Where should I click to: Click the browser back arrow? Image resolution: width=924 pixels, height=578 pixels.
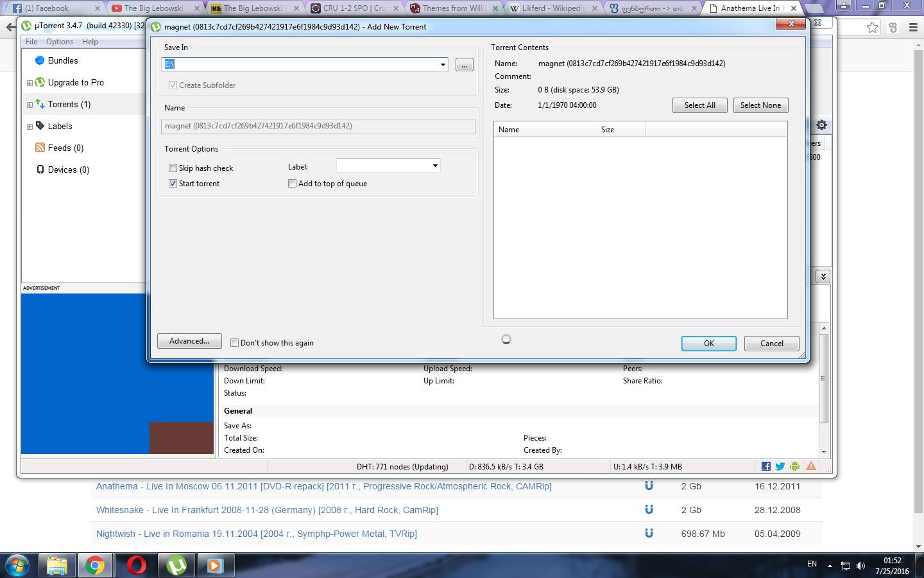coord(10,28)
